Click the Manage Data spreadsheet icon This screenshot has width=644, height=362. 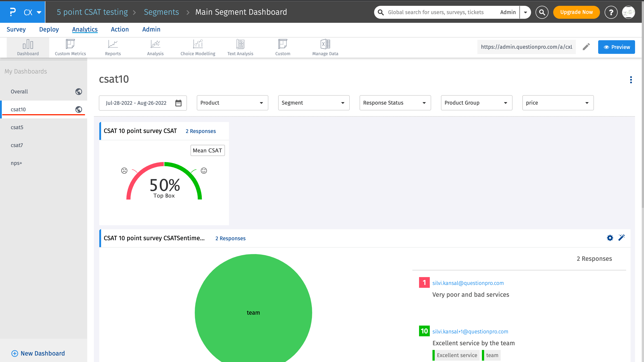(x=325, y=44)
